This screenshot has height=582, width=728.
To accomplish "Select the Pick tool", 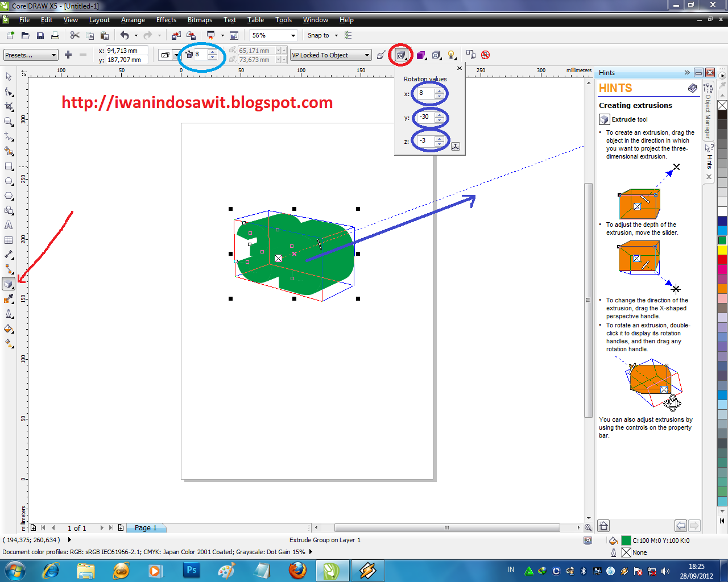I will 8,76.
